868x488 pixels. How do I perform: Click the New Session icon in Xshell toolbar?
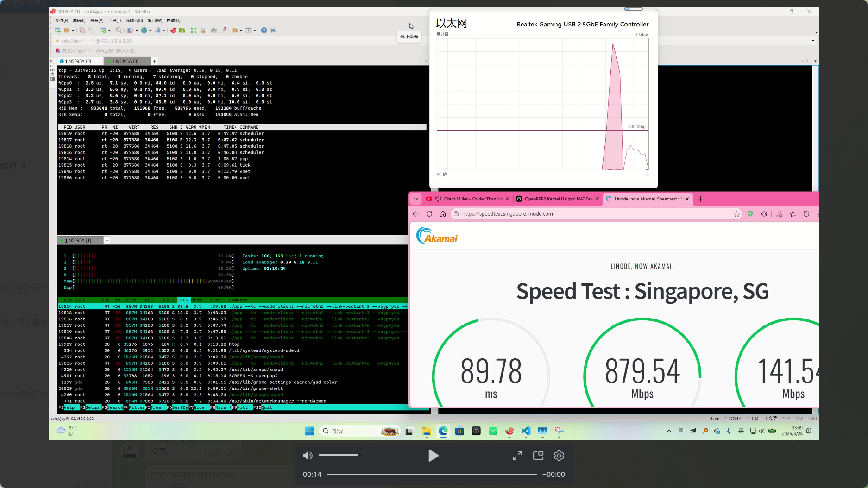tap(57, 31)
